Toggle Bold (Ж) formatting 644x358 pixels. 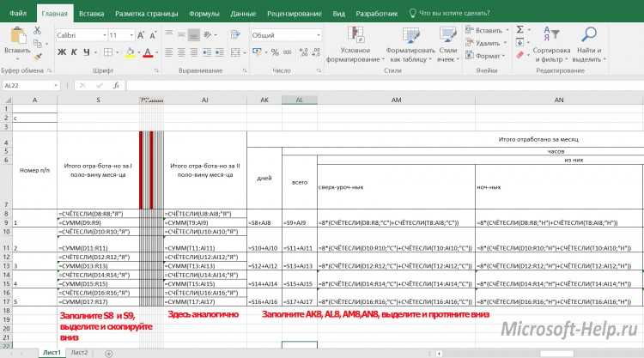(x=62, y=52)
